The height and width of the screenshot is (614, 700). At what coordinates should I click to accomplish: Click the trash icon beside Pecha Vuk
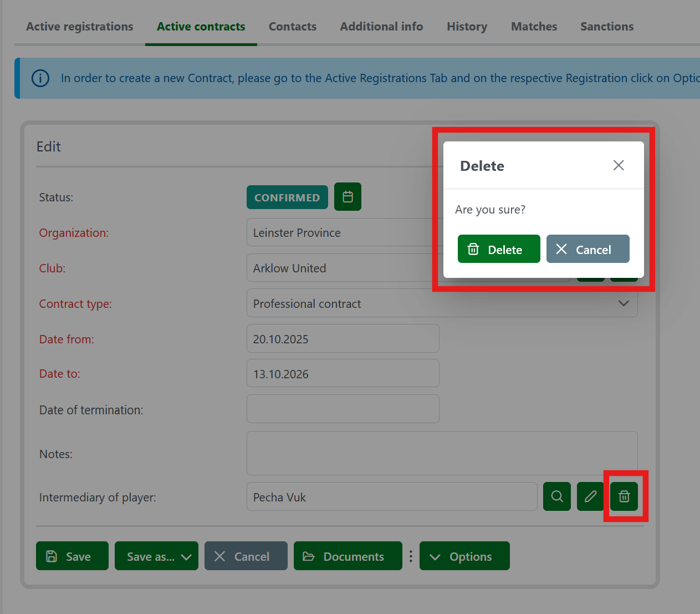click(x=624, y=496)
